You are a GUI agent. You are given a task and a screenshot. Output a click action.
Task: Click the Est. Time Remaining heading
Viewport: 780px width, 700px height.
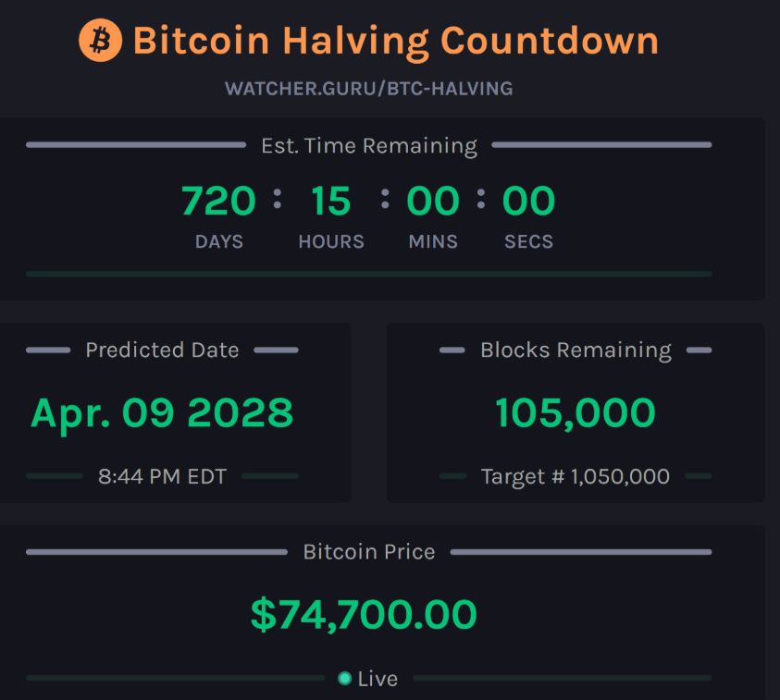(368, 145)
